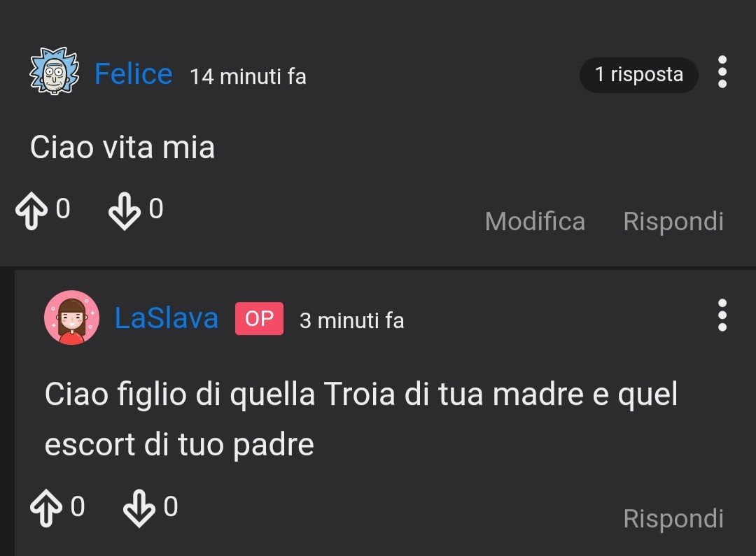Click the upvote count on Felice's comment
This screenshot has height=556, width=756.
coord(63,209)
